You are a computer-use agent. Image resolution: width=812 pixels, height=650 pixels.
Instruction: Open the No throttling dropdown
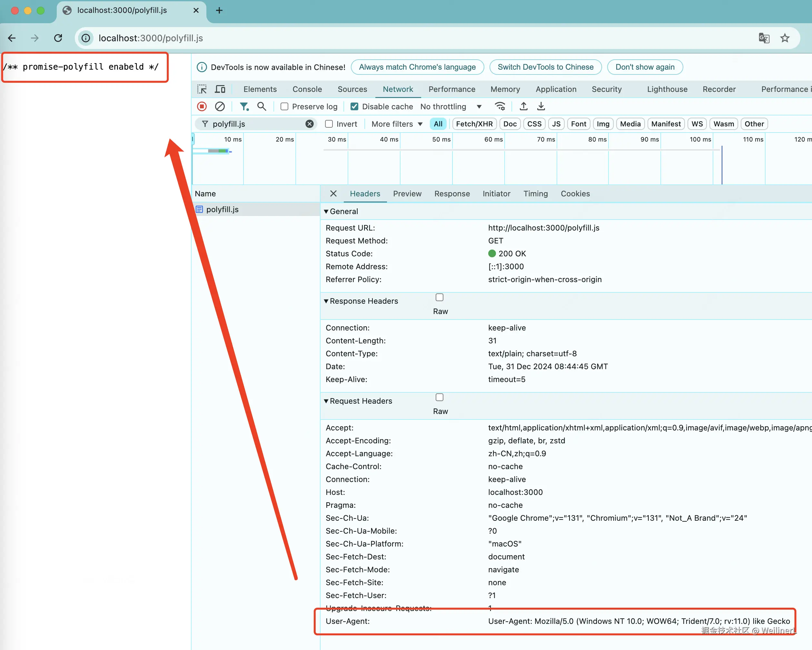451,107
